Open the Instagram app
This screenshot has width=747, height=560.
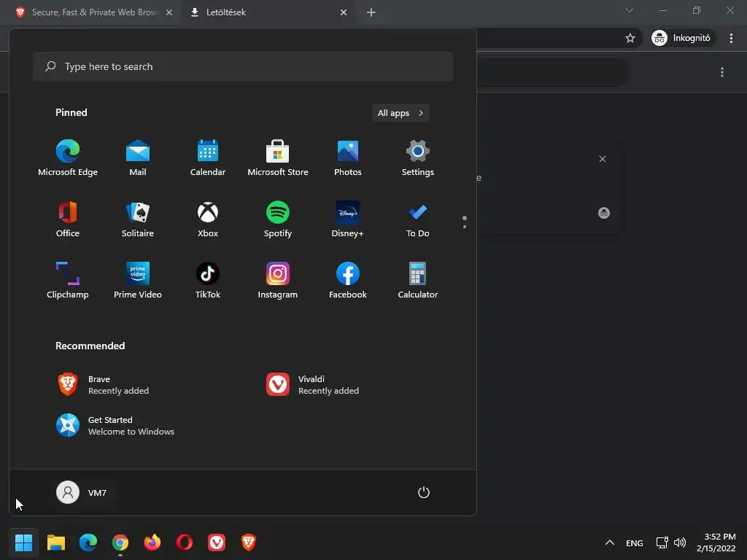[278, 281]
